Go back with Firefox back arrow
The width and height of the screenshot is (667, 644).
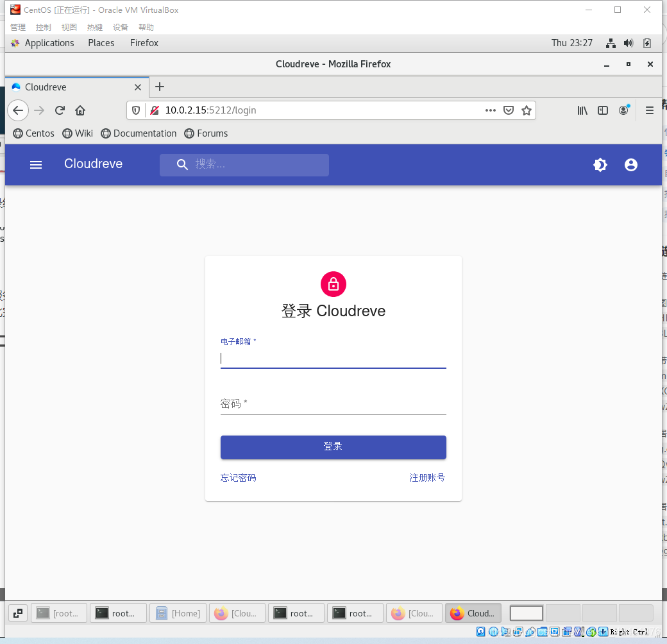[18, 110]
